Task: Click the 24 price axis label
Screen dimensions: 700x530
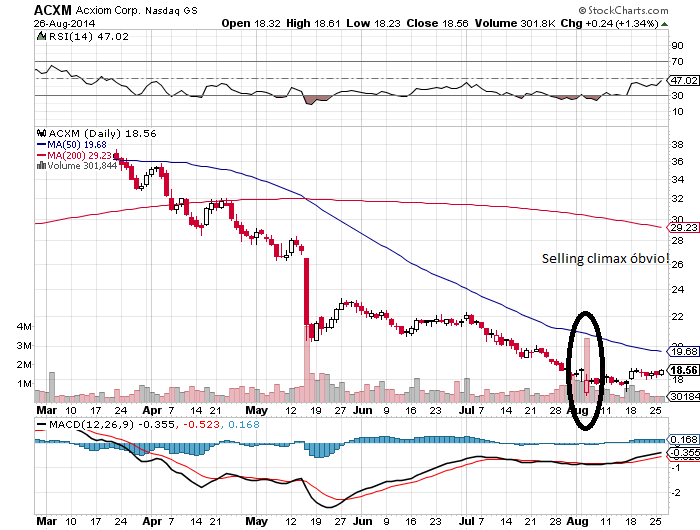Action: coord(678,290)
